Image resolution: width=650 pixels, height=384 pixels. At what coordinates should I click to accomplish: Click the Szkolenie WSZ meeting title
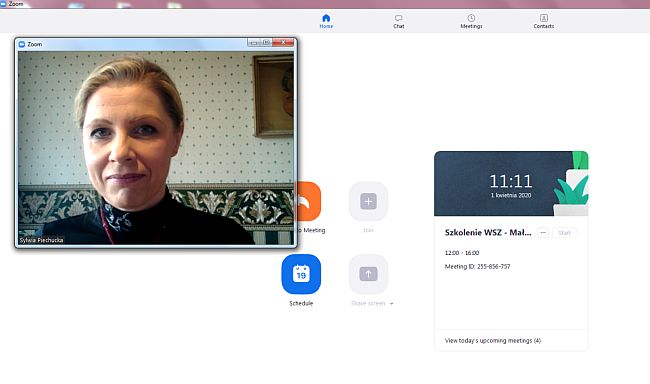[x=488, y=233]
